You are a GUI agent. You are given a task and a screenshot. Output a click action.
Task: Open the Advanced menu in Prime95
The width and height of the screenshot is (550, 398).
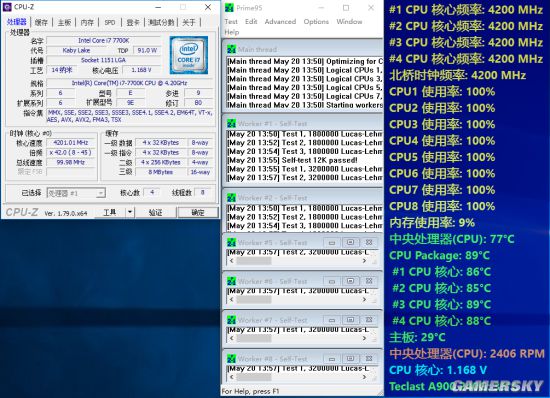pyautogui.click(x=280, y=22)
